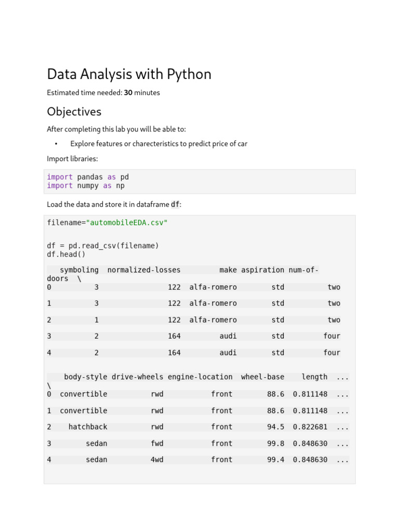Click the bold '30' minutes text
Screen dimensions: 399x532
pyautogui.click(x=128, y=93)
